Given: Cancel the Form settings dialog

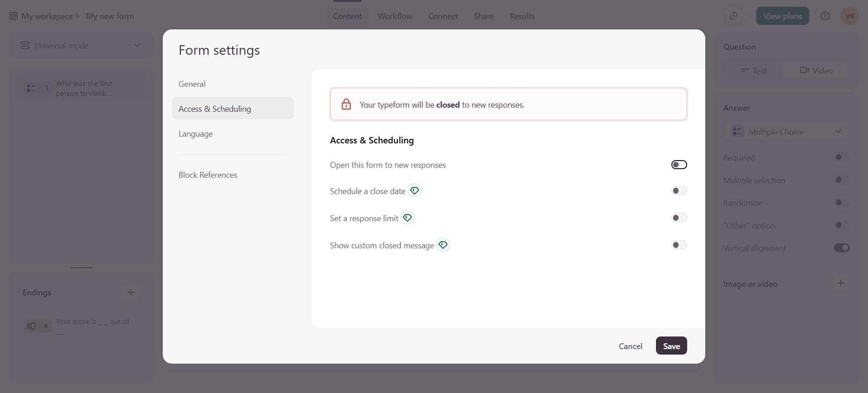Looking at the screenshot, I should pyautogui.click(x=630, y=346).
